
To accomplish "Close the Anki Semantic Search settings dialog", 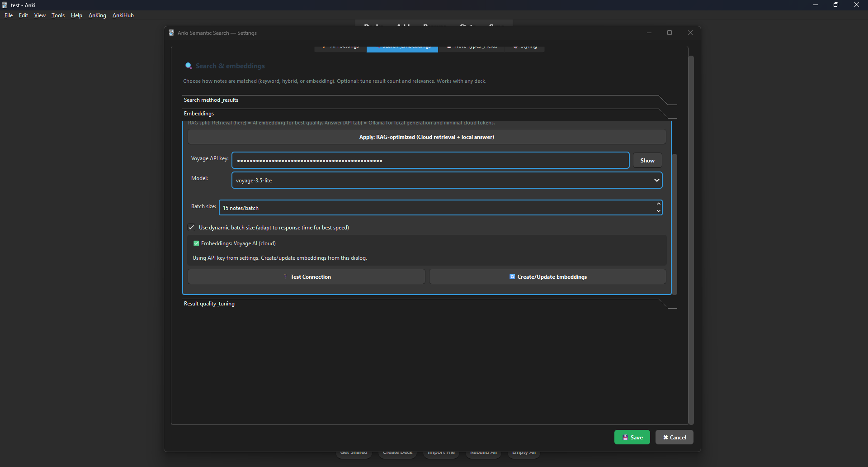I will coord(690,33).
